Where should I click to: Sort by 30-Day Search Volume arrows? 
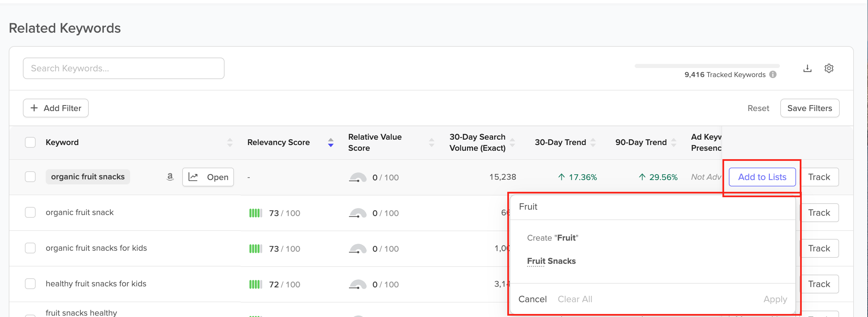[513, 142]
